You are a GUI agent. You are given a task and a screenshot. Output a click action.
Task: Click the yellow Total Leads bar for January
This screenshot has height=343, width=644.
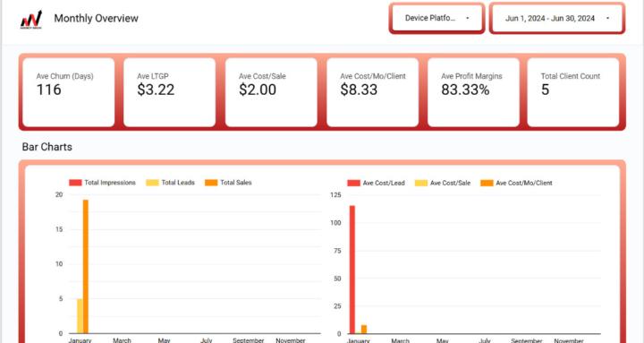[80, 316]
